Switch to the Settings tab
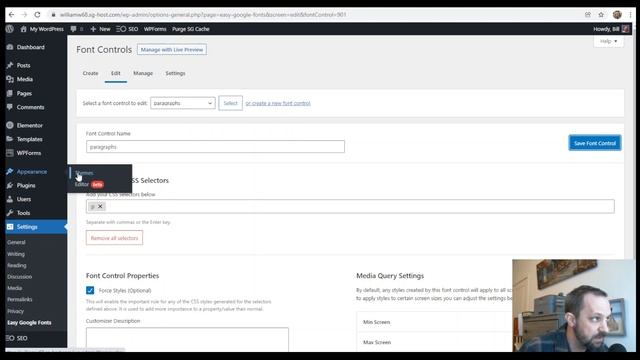 (175, 73)
